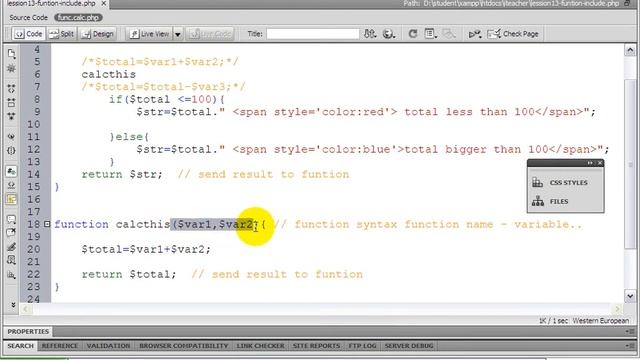Click horizontal scrollbar right arrow
The height and width of the screenshot is (360, 640).
click(x=617, y=309)
